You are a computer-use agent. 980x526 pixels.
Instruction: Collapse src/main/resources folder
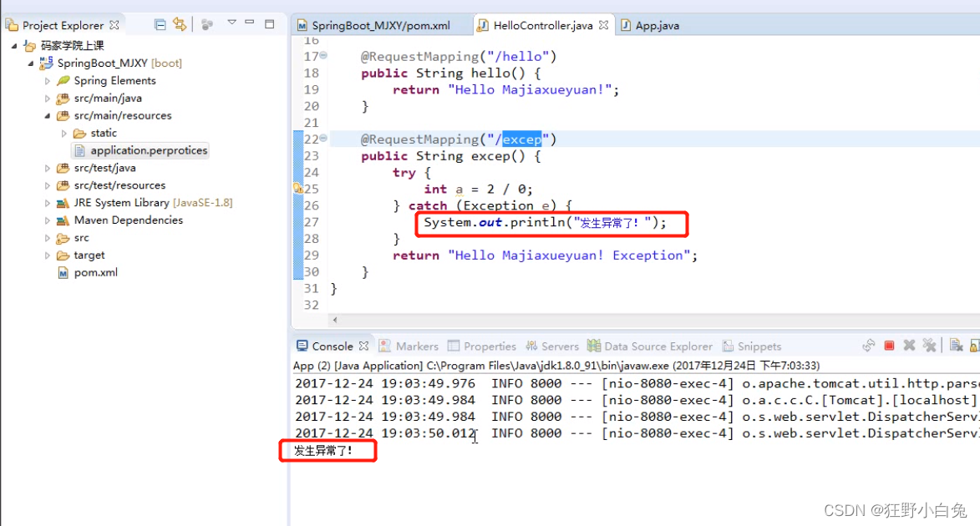(x=47, y=115)
